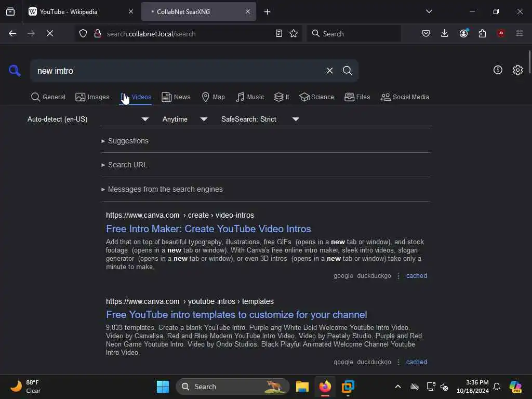532x399 pixels.
Task: Open Pocket save icon
Action: coord(426,33)
